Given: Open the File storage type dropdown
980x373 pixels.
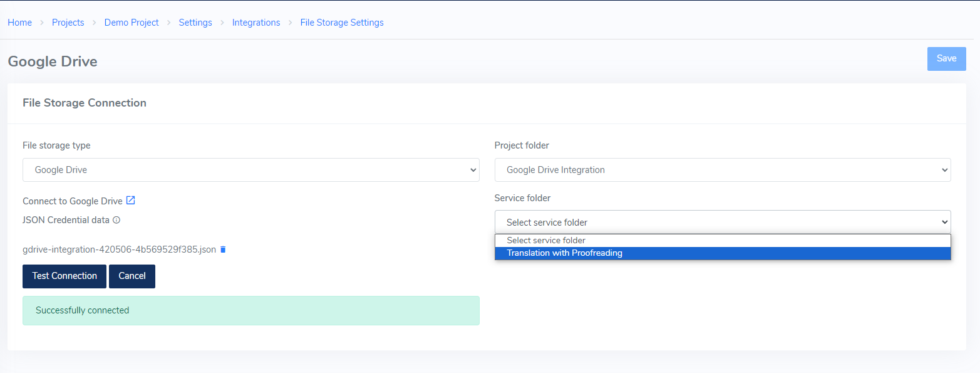Looking at the screenshot, I should pos(251,170).
